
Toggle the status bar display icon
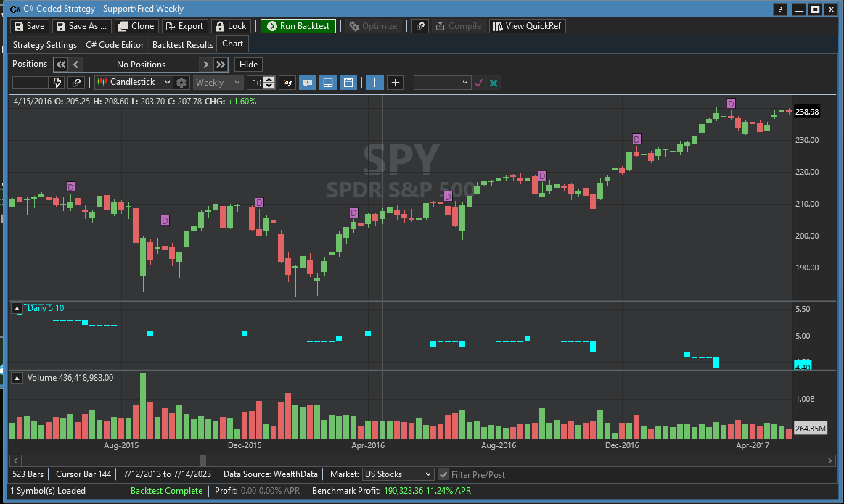(x=348, y=82)
